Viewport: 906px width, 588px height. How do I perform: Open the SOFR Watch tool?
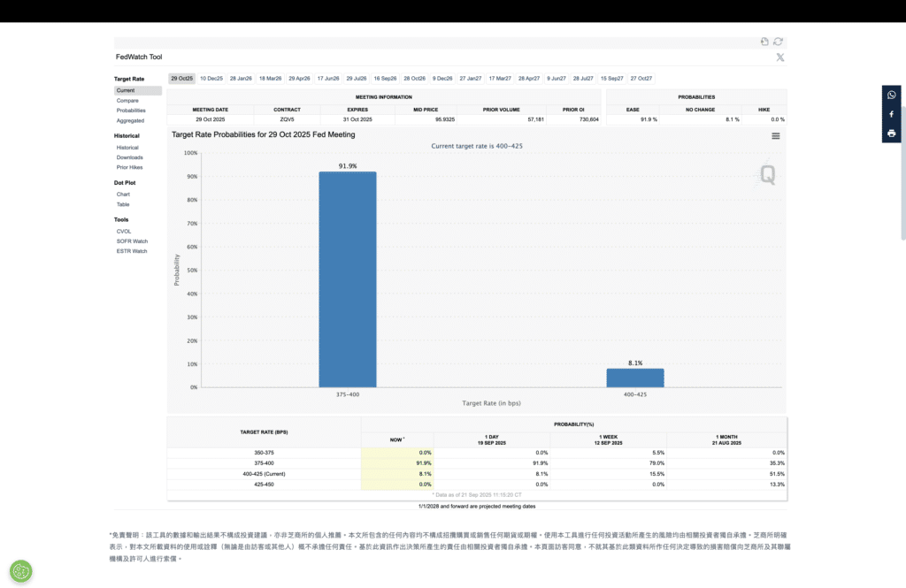click(x=132, y=241)
